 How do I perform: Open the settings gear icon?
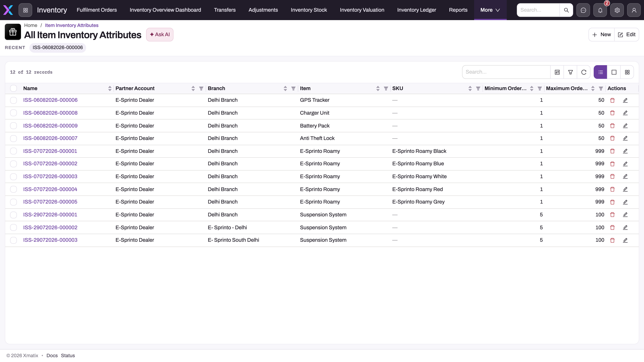click(617, 10)
